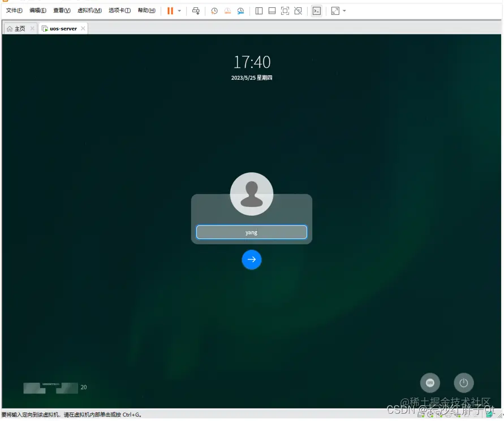Toggle the library sidebar panel icon
Viewport: 504px width, 421px height.
[x=259, y=11]
